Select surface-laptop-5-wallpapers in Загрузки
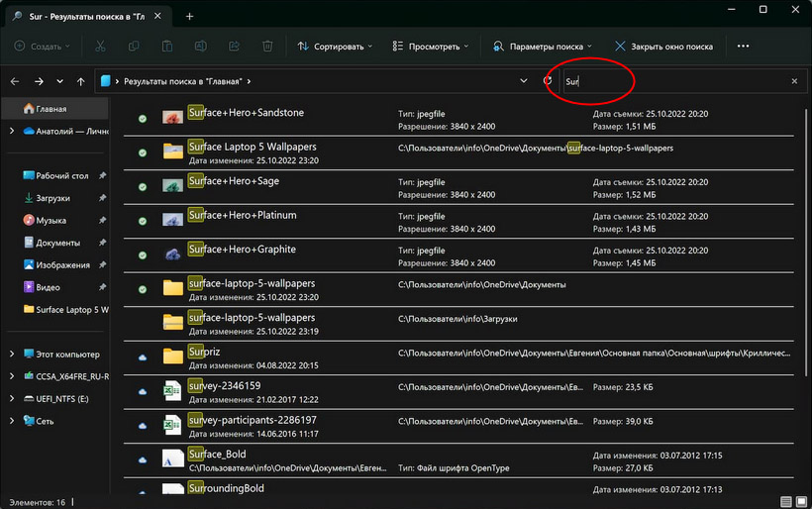This screenshot has width=812, height=509. pos(458,324)
